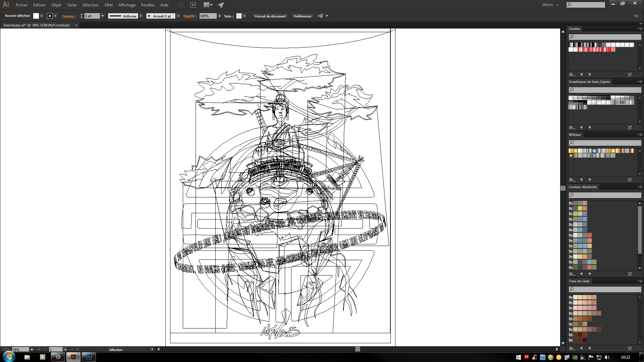Select the first red gradient swatch in Fondus
644x362 pixels.
click(580, 50)
